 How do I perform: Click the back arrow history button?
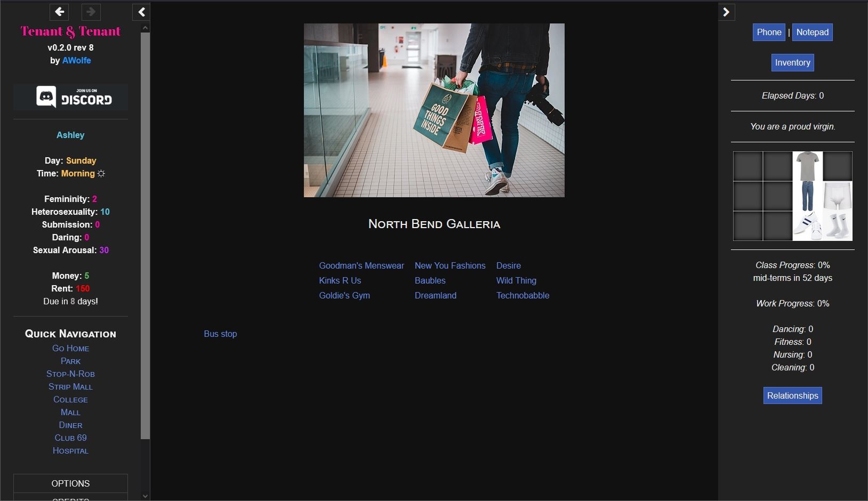point(60,12)
